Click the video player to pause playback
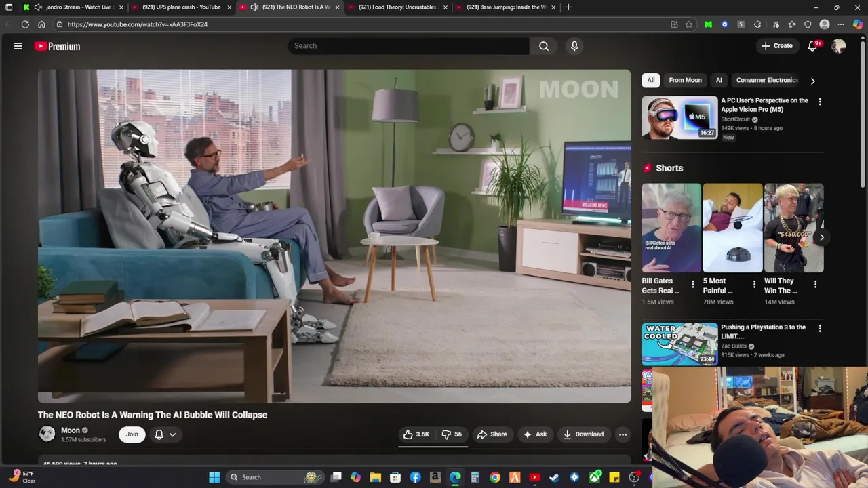Viewport: 868px width, 488px height. pyautogui.click(x=334, y=236)
